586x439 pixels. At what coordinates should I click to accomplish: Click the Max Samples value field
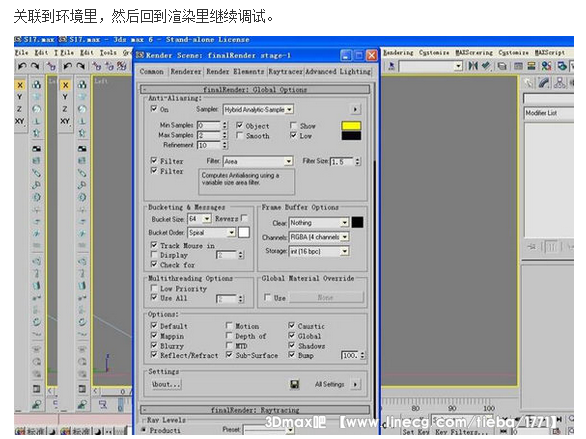coord(209,135)
